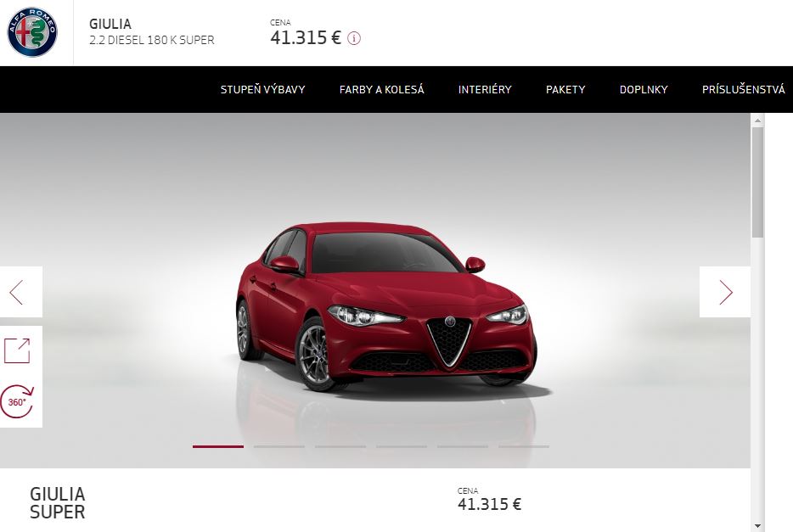The width and height of the screenshot is (793, 532).
Task: Open fullscreen image view icon
Action: [17, 350]
